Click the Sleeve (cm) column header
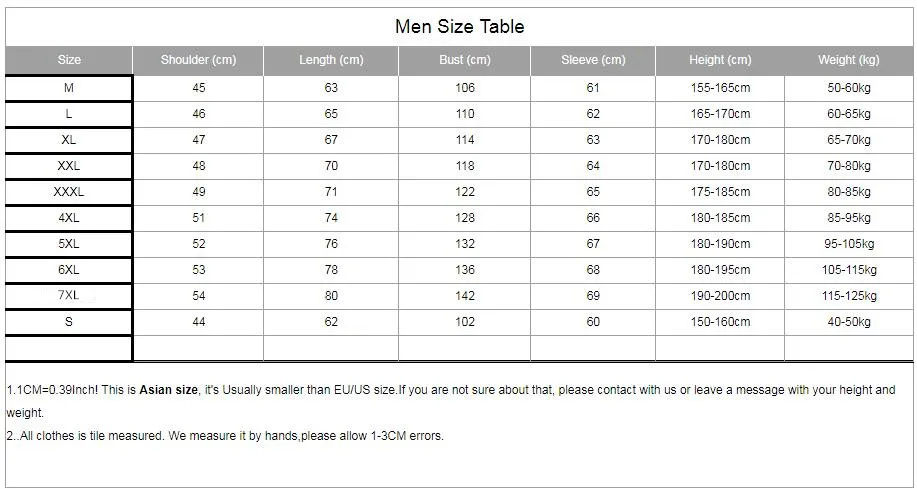Viewport: 917px width, 489px height. (593, 60)
